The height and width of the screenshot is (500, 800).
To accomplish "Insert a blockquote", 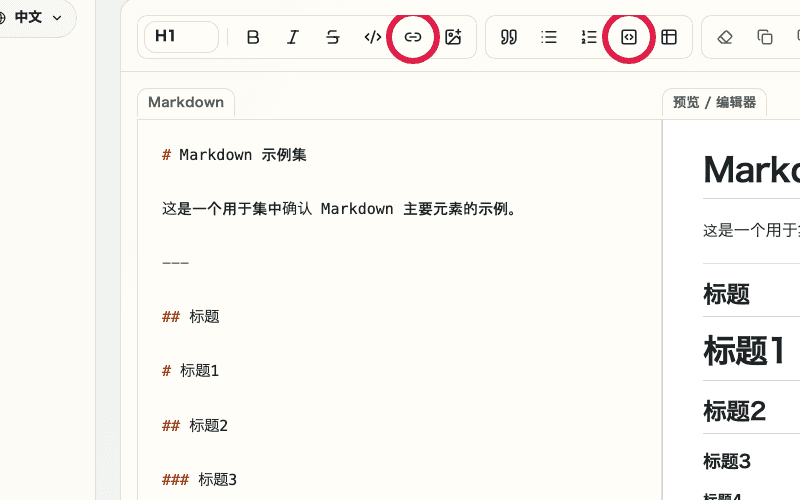I will (509, 37).
